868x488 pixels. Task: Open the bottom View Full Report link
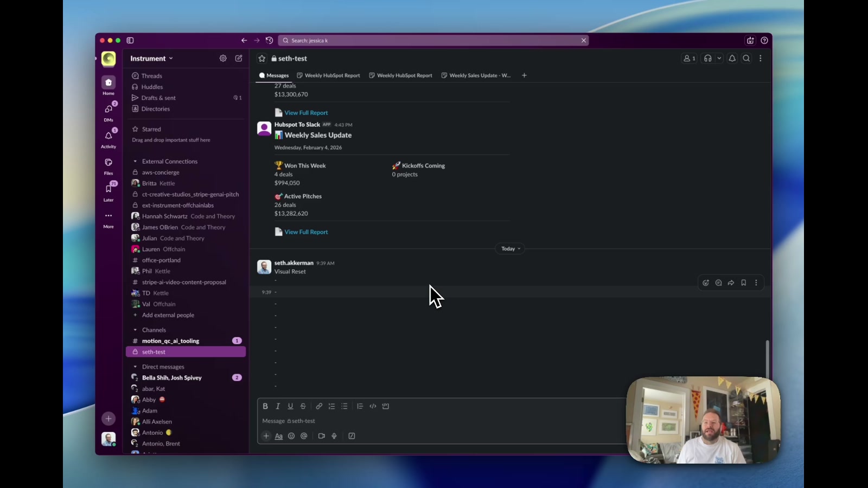pos(306,232)
